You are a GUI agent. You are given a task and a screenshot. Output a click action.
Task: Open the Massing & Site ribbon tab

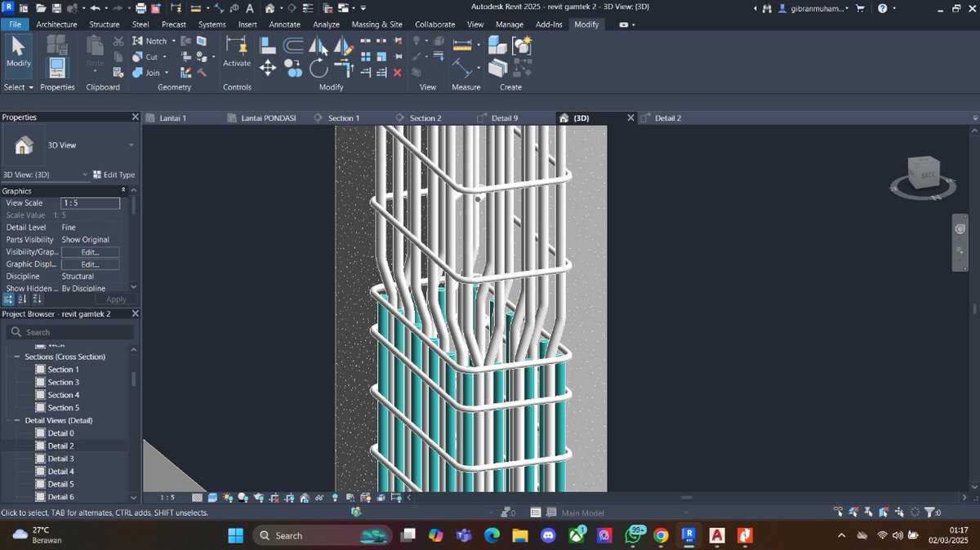coord(376,24)
